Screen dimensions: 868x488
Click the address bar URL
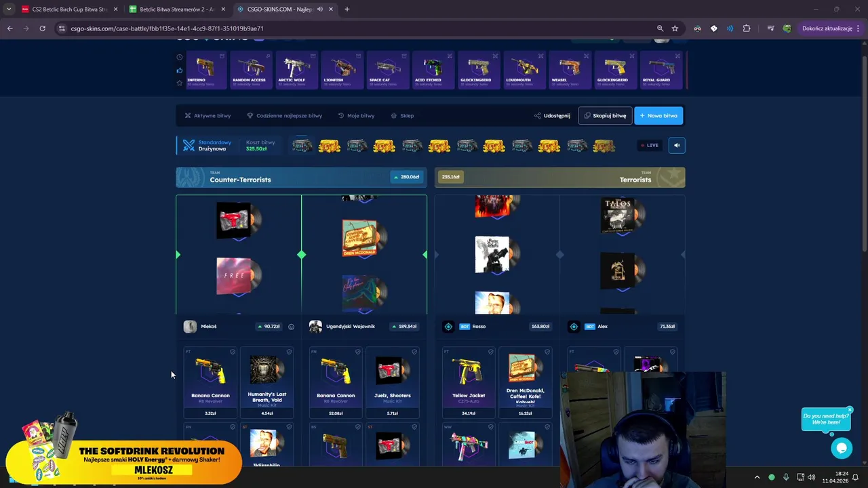pyautogui.click(x=167, y=28)
